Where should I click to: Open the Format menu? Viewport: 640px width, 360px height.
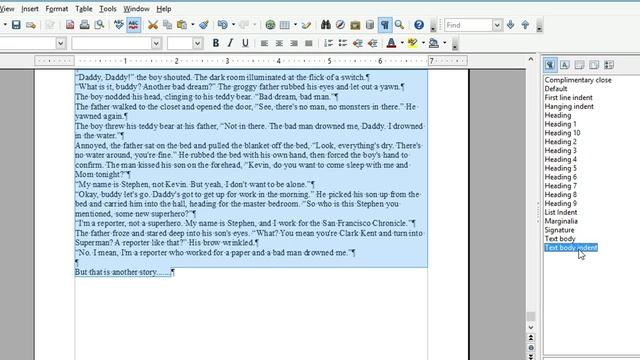[x=57, y=9]
